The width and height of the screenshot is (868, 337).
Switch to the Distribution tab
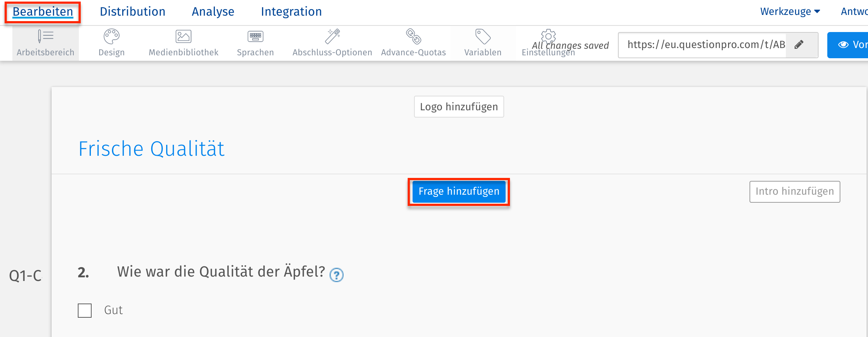(132, 11)
